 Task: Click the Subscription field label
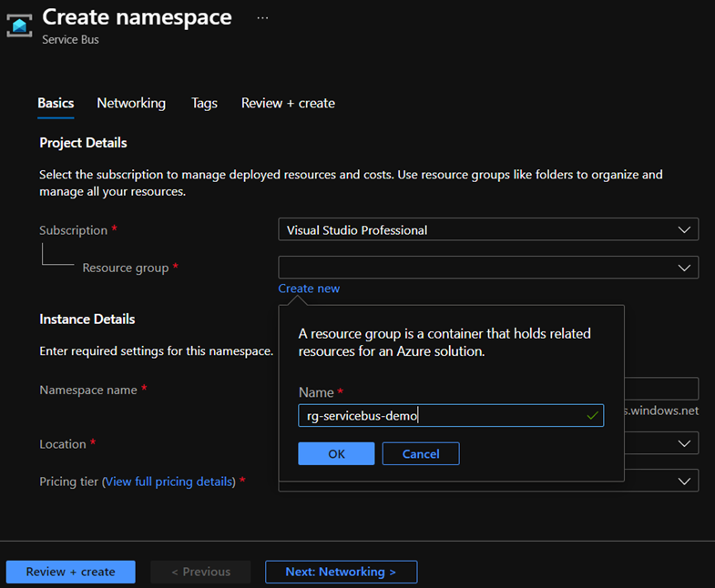[x=74, y=230]
